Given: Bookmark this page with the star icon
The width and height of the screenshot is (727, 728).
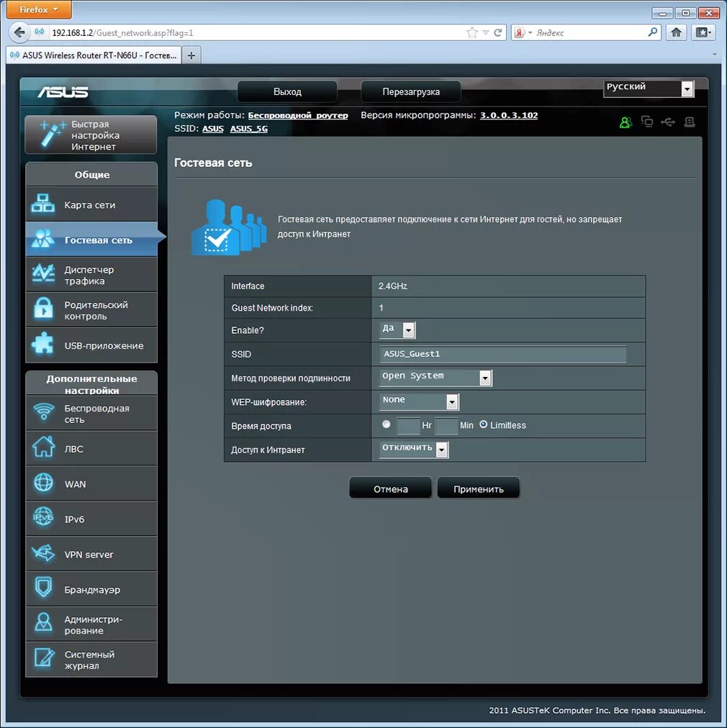Looking at the screenshot, I should click(472, 32).
